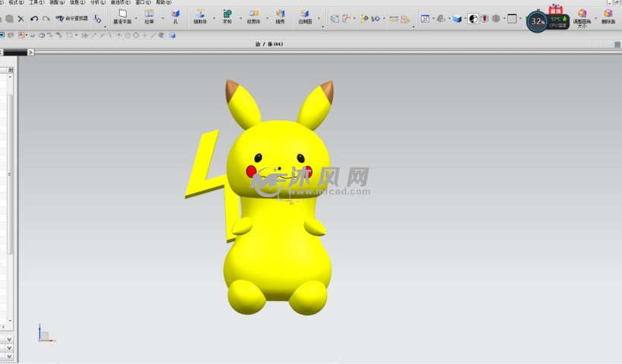The height and width of the screenshot is (364, 622).
Task: Click the Fit view icon
Action: tap(425, 19)
